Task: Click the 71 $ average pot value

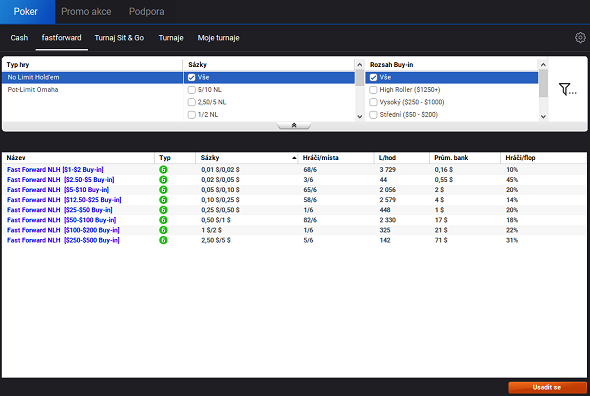Action: [x=441, y=240]
